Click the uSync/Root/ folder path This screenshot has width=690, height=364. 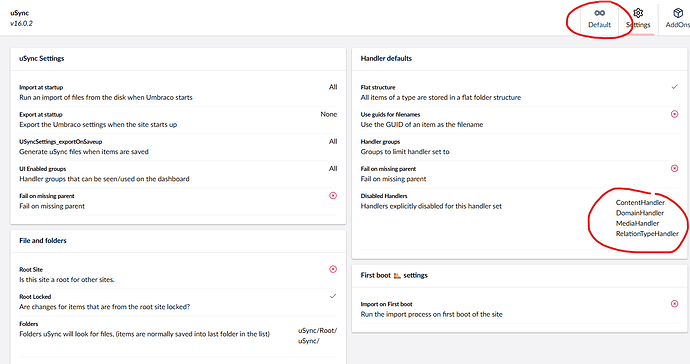[x=317, y=331]
